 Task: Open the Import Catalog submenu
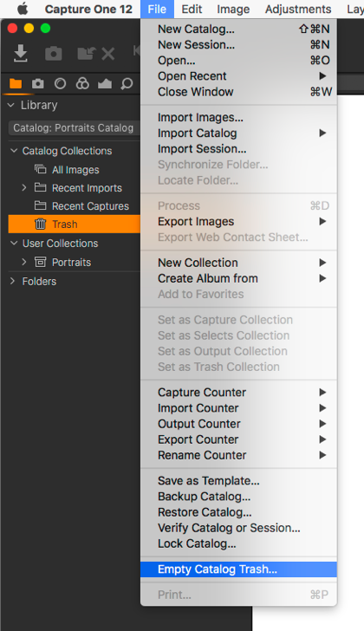pos(238,133)
